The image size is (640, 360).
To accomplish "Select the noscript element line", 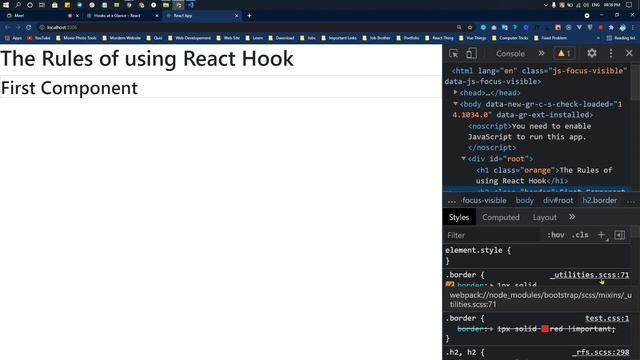I will (x=529, y=137).
